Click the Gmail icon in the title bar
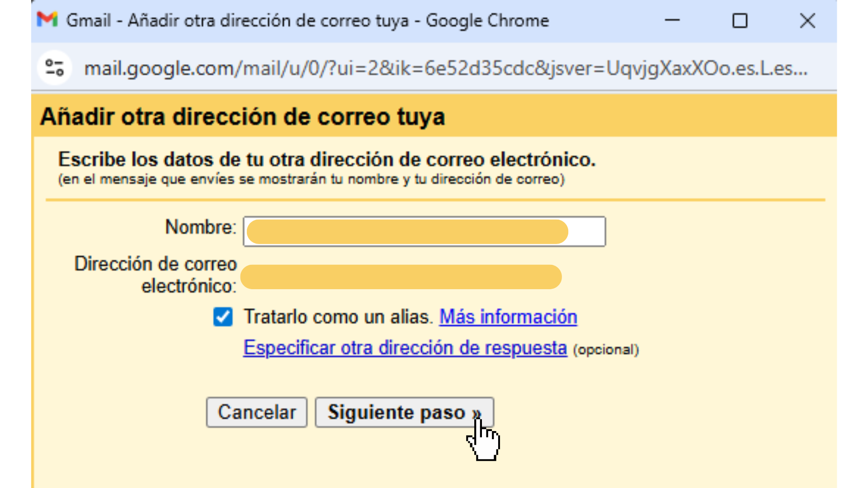 [48, 20]
